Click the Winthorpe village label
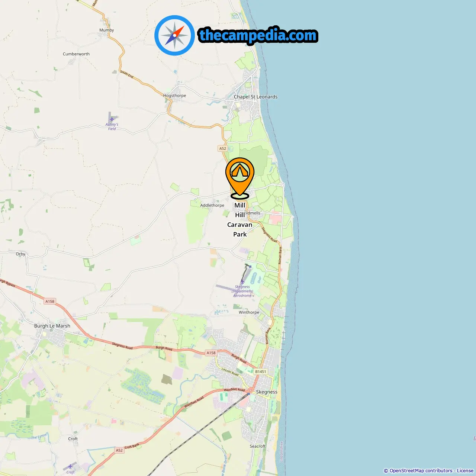Screen dimensions: 476x476 tap(249, 312)
